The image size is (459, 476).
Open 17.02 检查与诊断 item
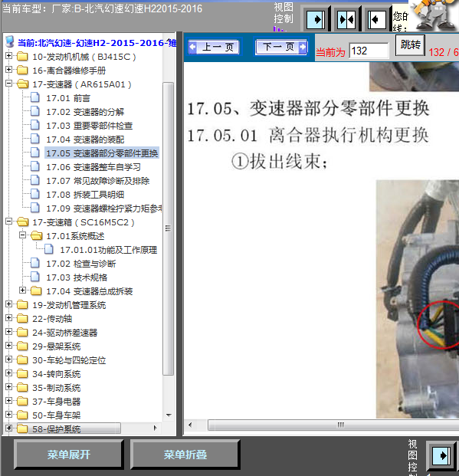point(81,264)
